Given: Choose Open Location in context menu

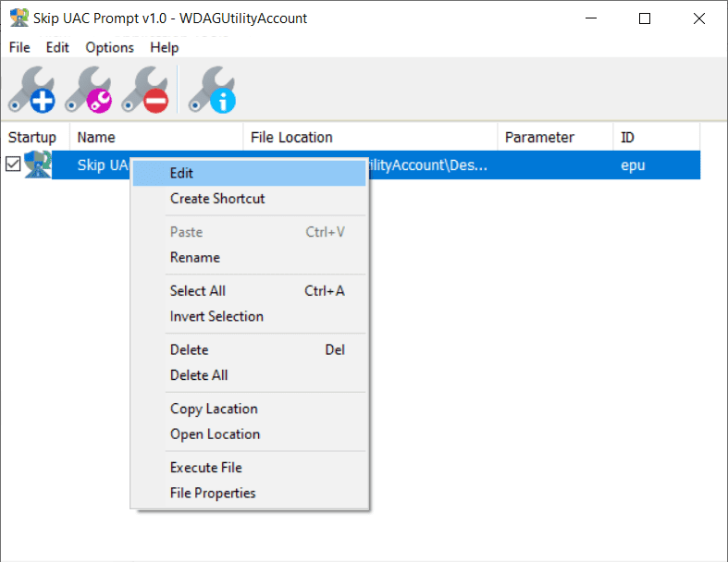Looking at the screenshot, I should coord(250,434).
